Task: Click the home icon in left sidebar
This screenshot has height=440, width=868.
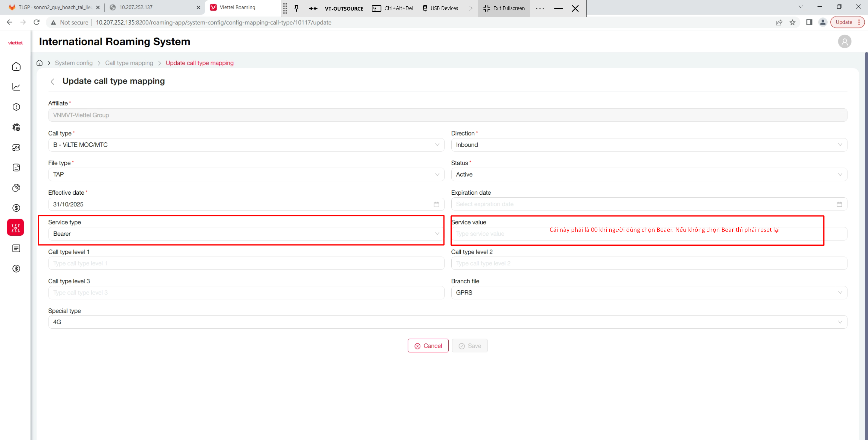Action: point(16,67)
